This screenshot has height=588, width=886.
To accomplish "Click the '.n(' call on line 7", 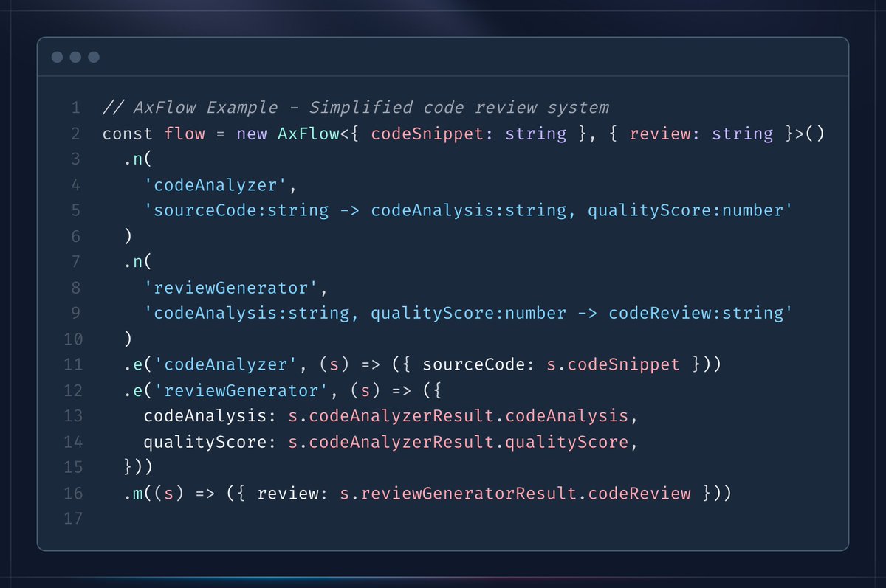I will pos(137,262).
